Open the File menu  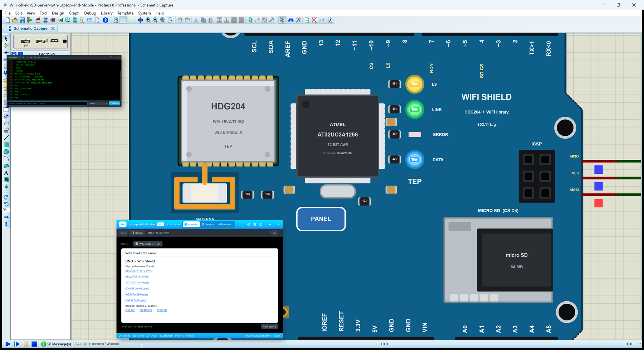click(x=8, y=13)
